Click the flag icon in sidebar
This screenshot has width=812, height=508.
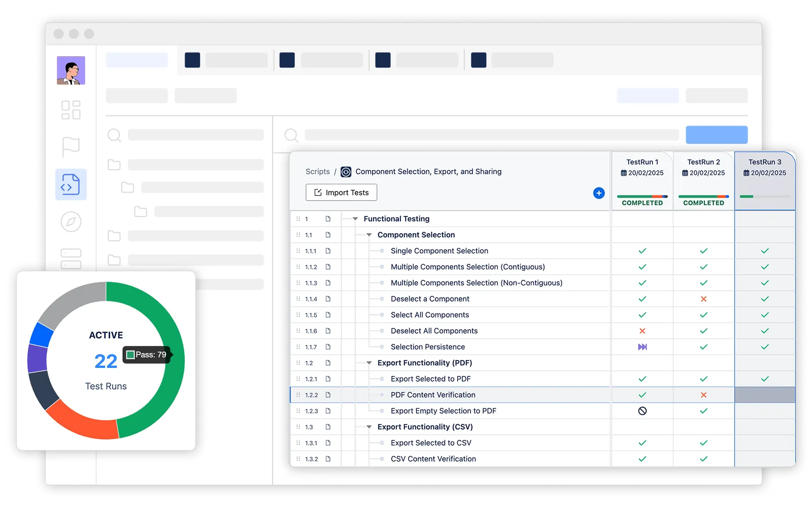tap(71, 147)
